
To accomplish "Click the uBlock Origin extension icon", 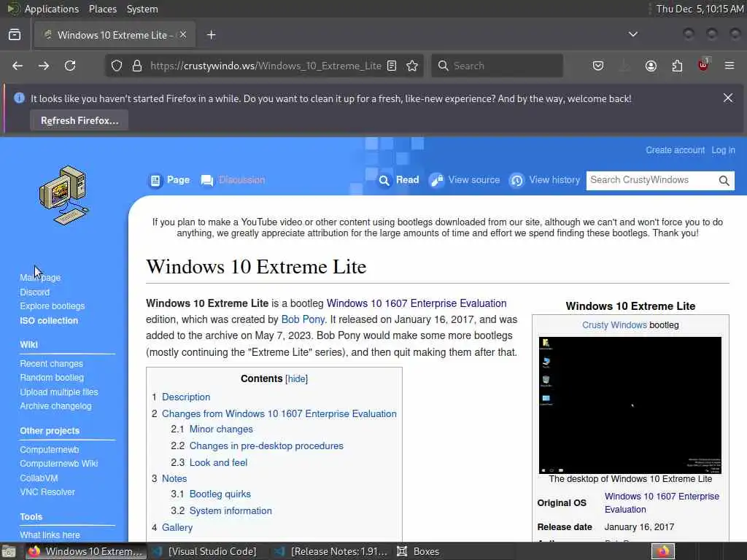I will [703, 65].
